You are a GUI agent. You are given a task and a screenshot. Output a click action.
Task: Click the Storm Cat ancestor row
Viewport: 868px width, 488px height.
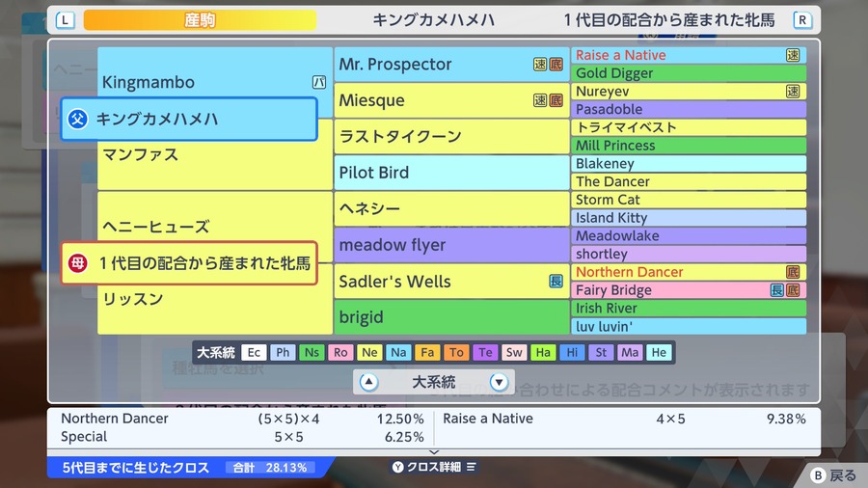point(688,200)
